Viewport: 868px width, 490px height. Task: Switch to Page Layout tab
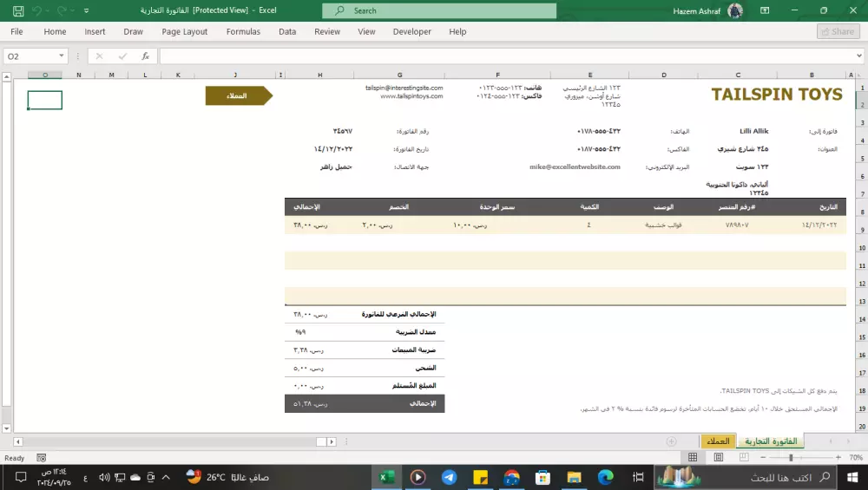[184, 31]
